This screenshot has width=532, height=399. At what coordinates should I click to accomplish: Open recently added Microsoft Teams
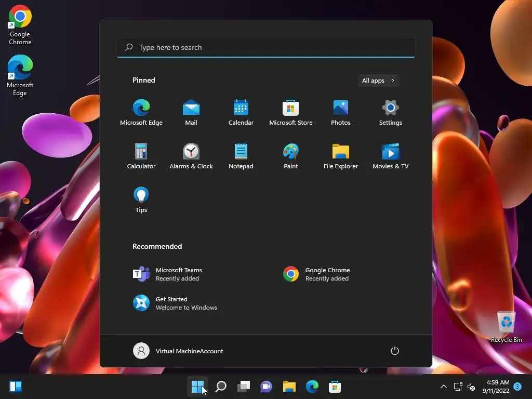pyautogui.click(x=168, y=274)
